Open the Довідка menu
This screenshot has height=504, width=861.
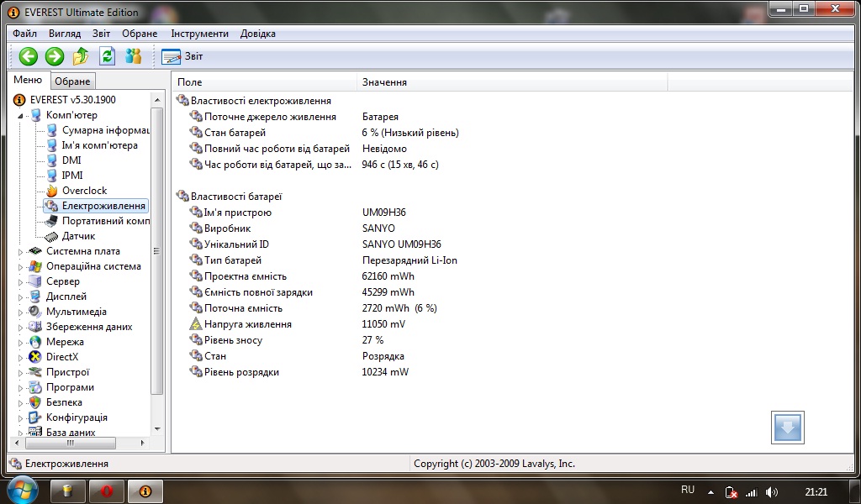point(257,34)
